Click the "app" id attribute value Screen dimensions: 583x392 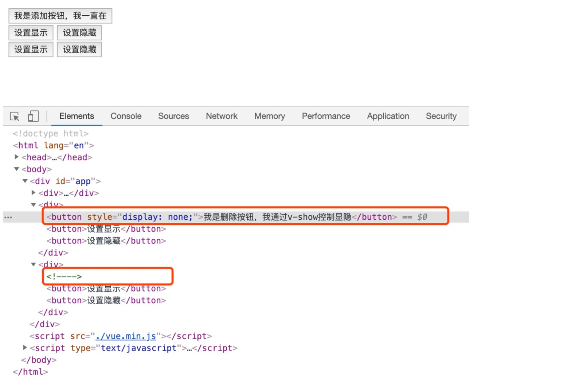click(83, 181)
